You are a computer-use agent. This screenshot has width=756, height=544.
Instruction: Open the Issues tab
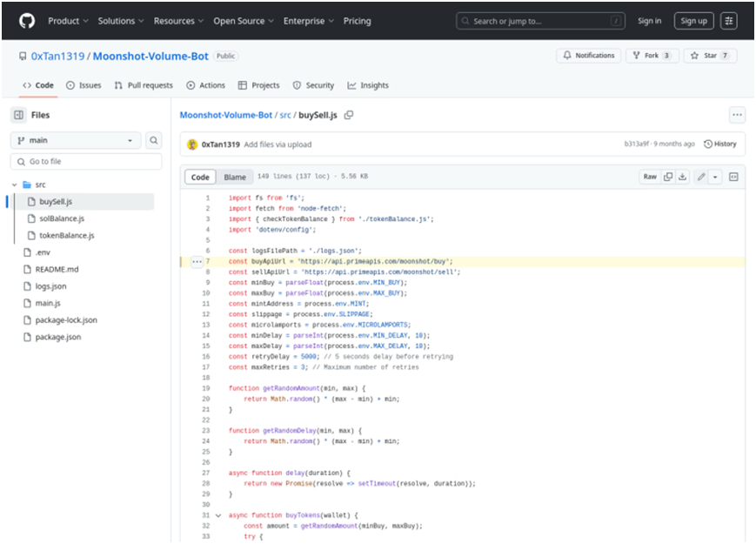click(84, 85)
